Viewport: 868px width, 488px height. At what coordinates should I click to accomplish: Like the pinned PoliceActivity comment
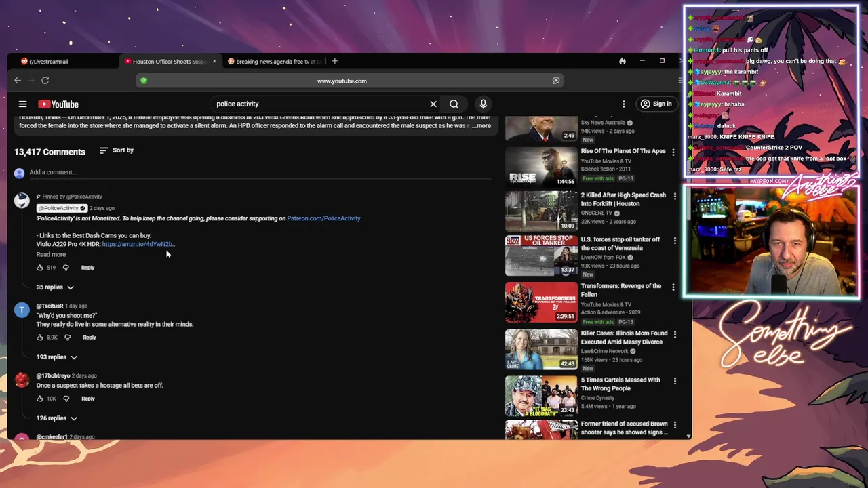40,268
